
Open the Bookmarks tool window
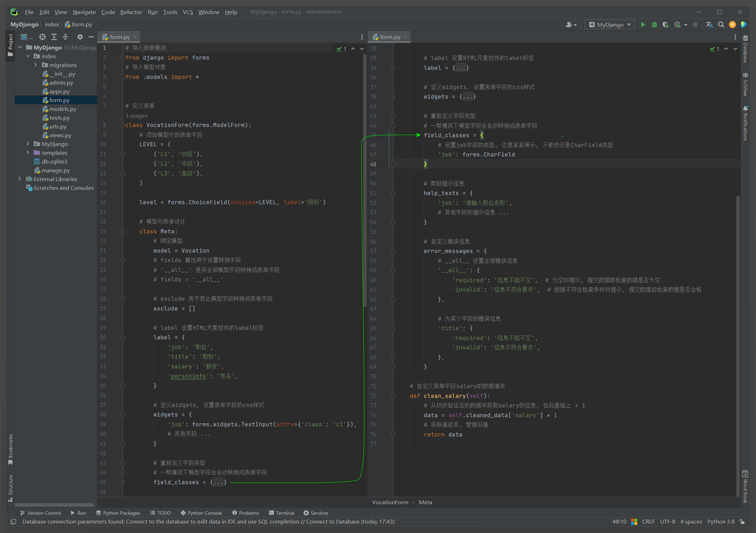pos(11,449)
